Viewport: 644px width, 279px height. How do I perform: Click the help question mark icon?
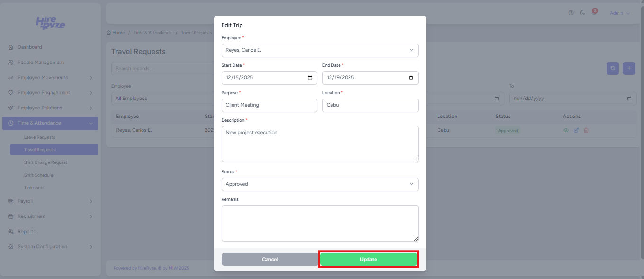point(571,13)
